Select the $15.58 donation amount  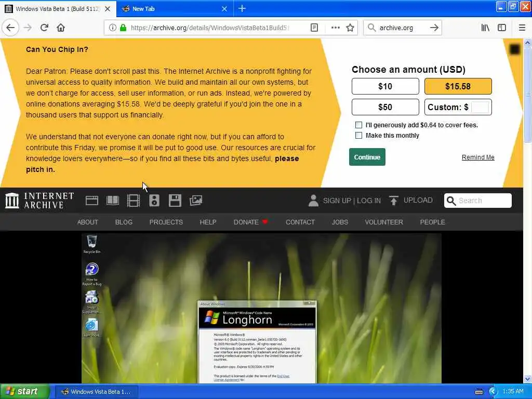458,86
